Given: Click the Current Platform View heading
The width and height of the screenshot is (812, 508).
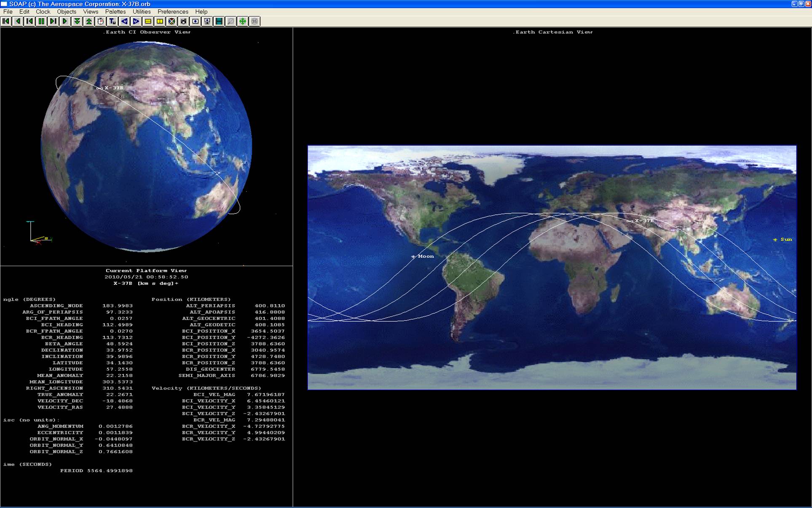Looking at the screenshot, I should pyautogui.click(x=146, y=271).
